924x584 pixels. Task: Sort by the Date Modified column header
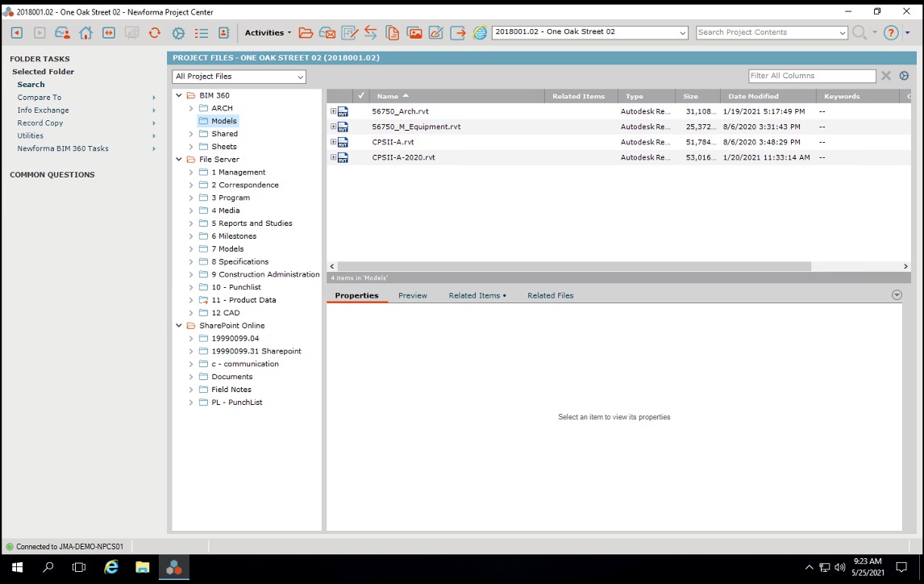pos(768,95)
